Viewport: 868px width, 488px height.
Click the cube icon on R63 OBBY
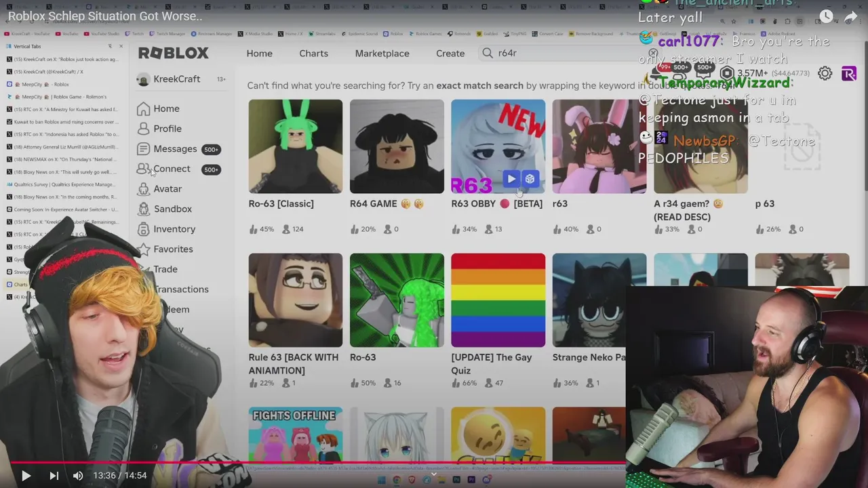(530, 179)
